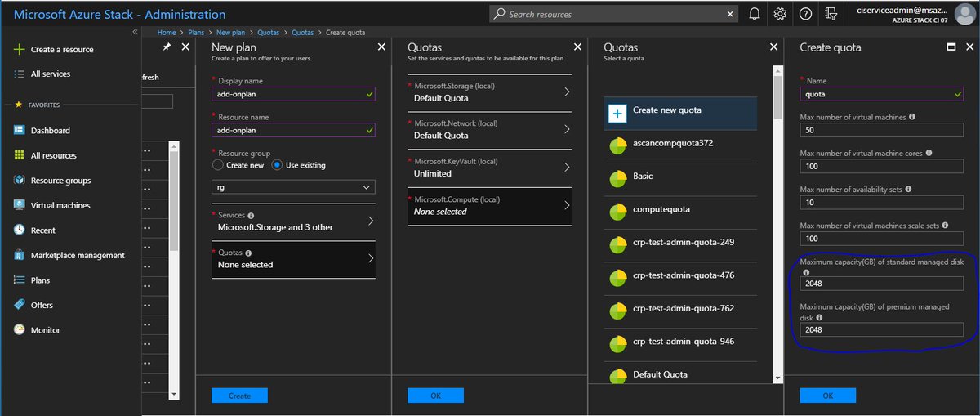Open Virtual machines in the sidebar
This screenshot has width=980, height=416.
[x=60, y=205]
